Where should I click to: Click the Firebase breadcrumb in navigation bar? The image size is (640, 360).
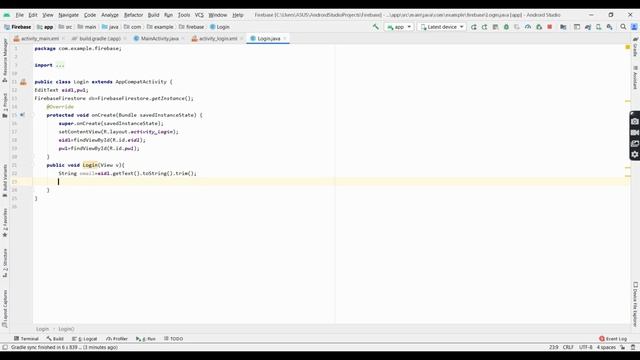(18, 27)
